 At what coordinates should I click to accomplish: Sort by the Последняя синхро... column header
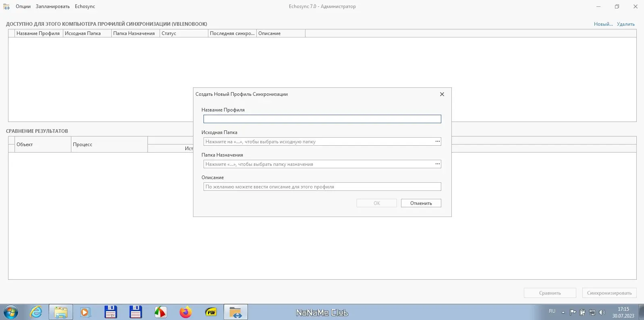(x=232, y=33)
